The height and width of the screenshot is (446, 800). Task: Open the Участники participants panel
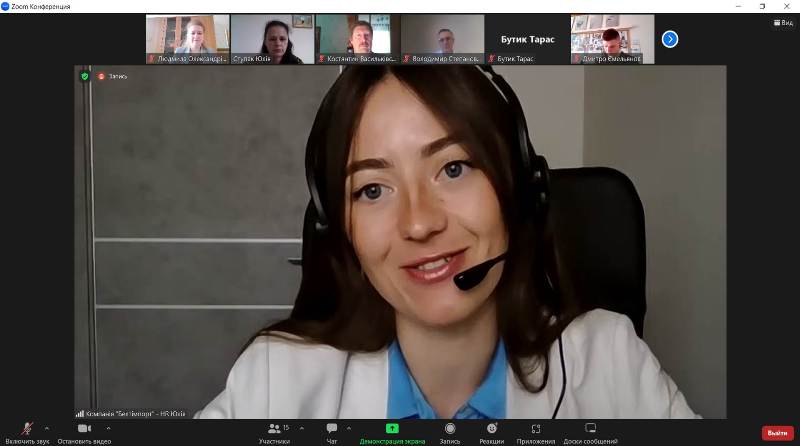pos(274,433)
